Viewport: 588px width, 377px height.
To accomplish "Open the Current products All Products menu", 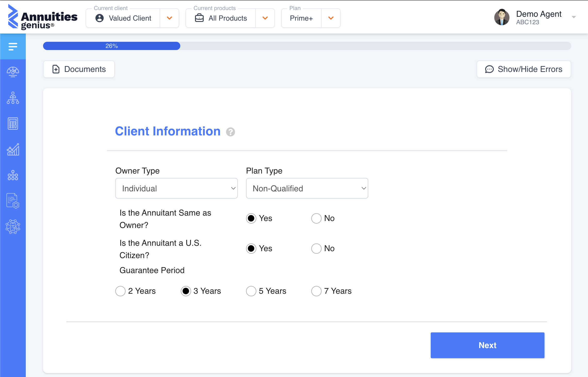I will (x=265, y=18).
